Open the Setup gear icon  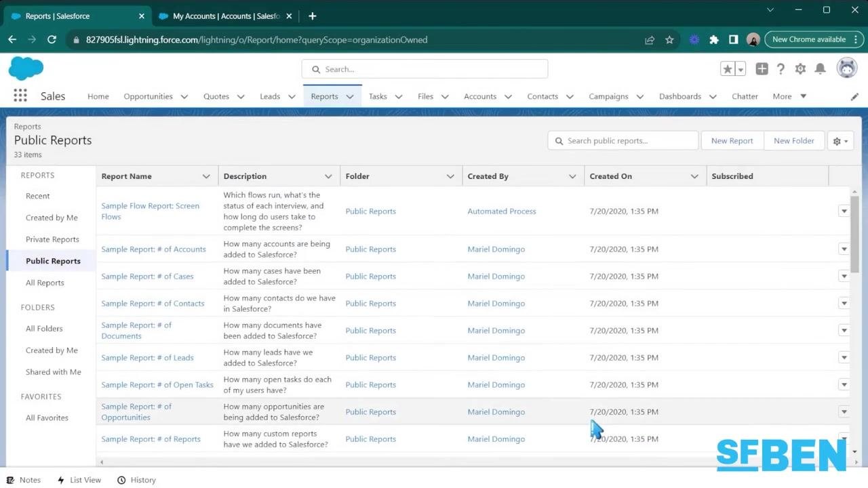[x=800, y=69]
